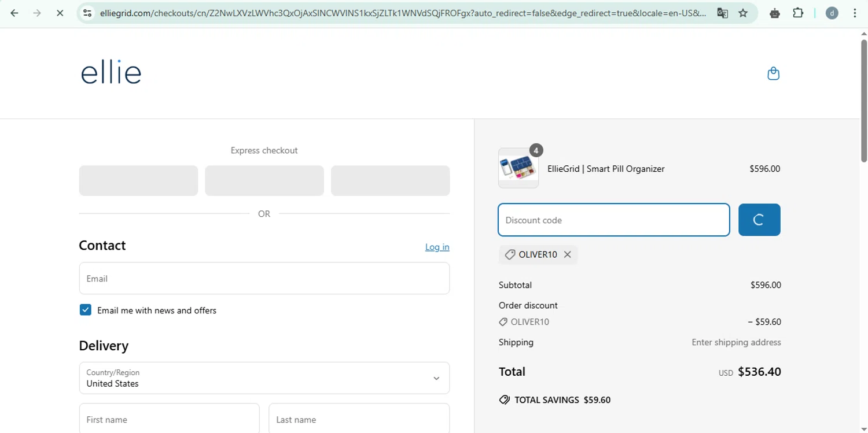The image size is (868, 433).
Task: Click the OLIVER10 tag icon in chip
Action: click(x=510, y=254)
